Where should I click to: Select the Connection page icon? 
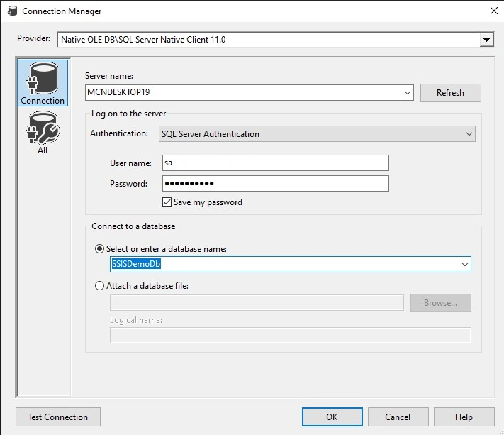(43, 83)
